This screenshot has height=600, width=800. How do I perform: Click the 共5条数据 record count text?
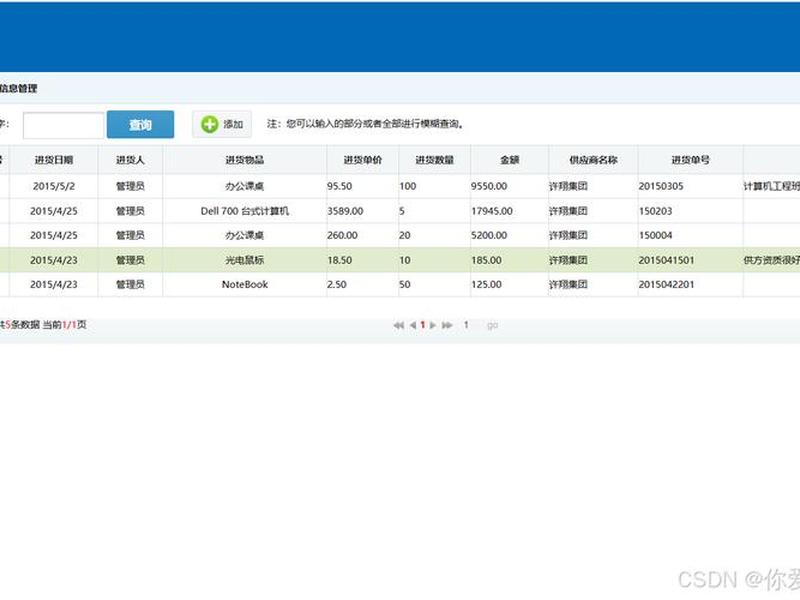pyautogui.click(x=19, y=324)
